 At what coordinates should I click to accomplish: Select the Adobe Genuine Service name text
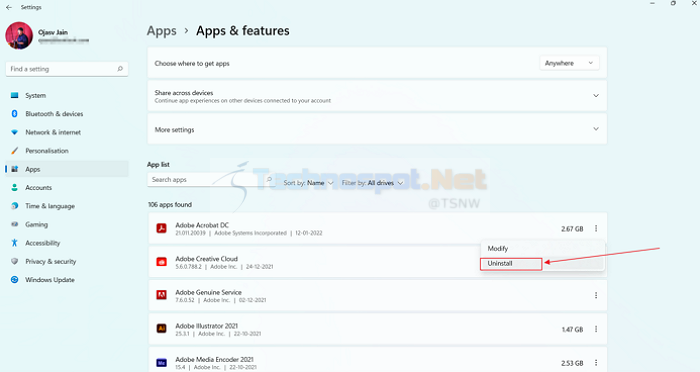[x=208, y=292]
